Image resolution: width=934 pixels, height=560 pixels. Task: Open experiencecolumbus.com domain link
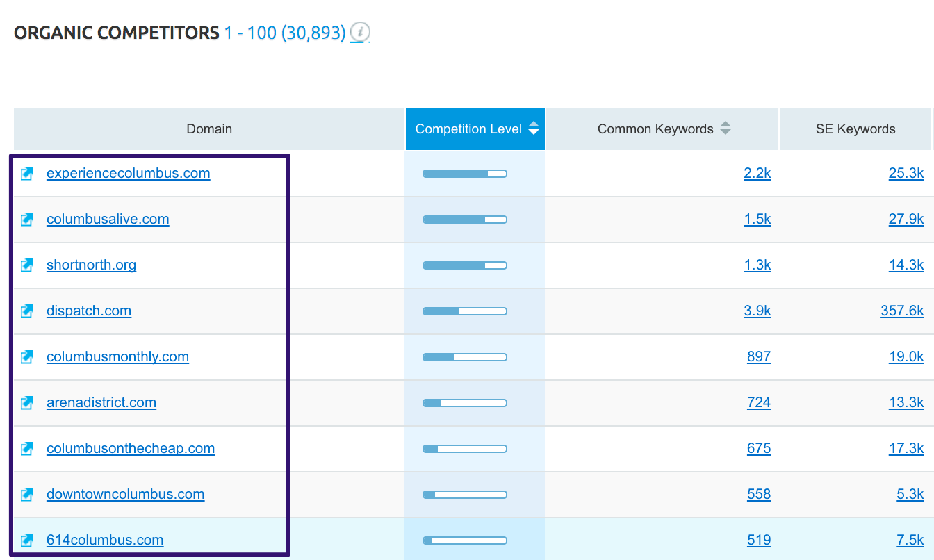129,173
